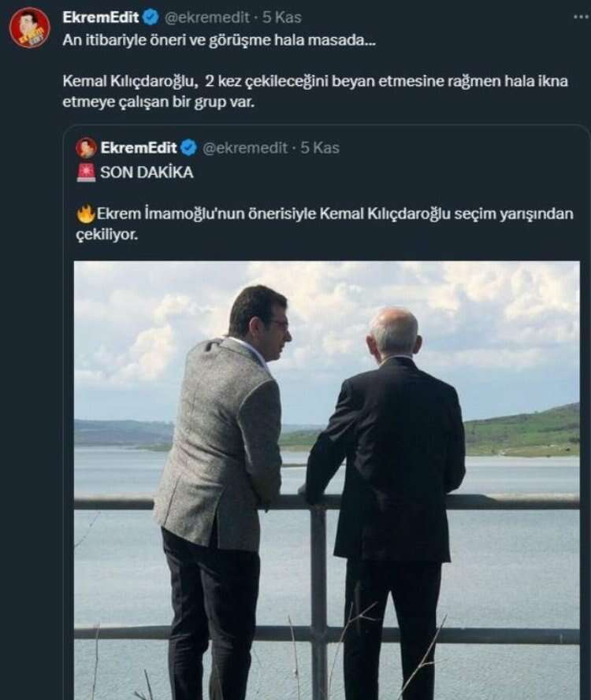Click the quoted tweet's small profile avatar
Screen dimensions: 591x700
[x=86, y=148]
